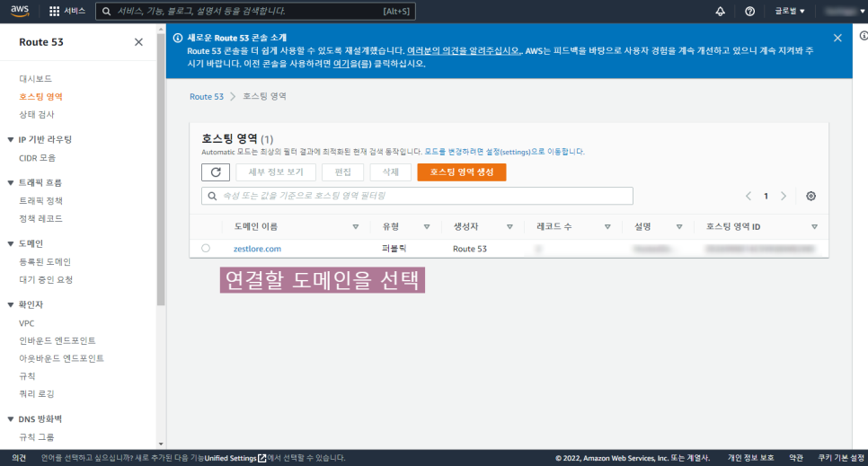This screenshot has height=466, width=868.
Task: Click the settings mode change link
Action: click(504, 152)
